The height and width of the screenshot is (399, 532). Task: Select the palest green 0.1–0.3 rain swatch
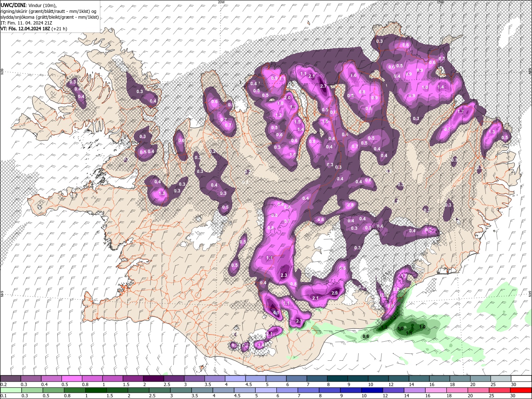[11, 390]
